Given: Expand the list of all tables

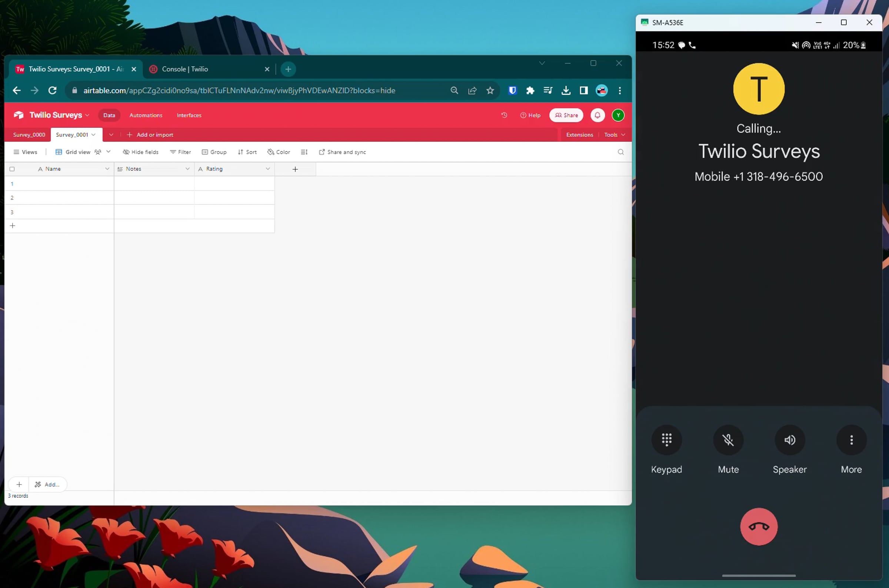Looking at the screenshot, I should (x=111, y=134).
